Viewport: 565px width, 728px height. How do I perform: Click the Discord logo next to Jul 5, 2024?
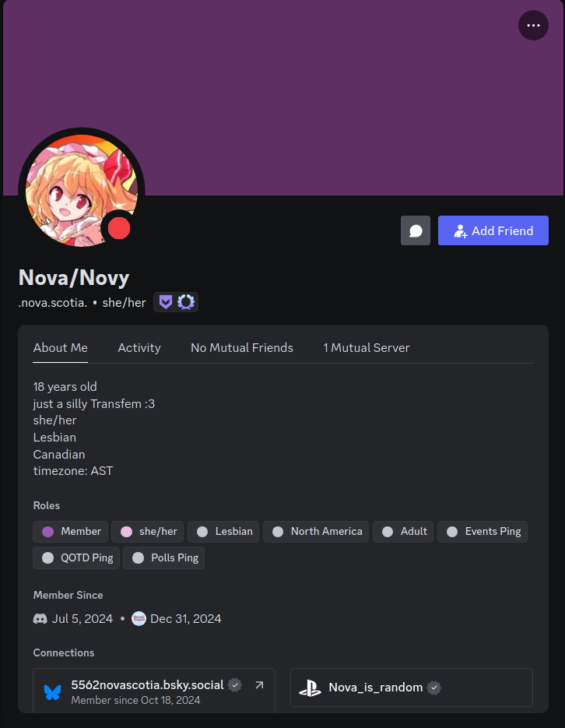tap(40, 618)
